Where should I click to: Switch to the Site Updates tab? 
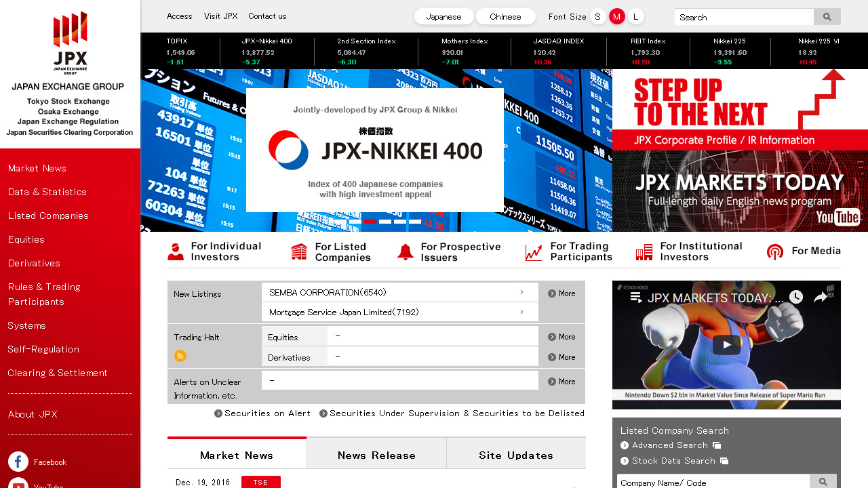pos(516,455)
